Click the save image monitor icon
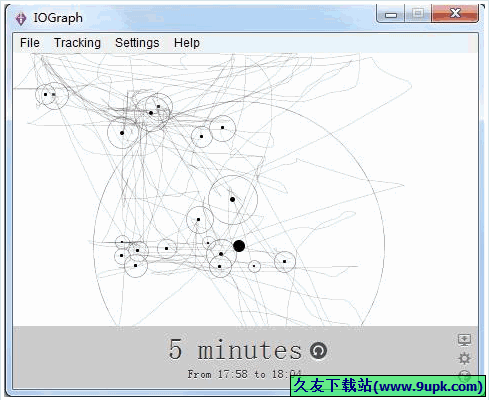The image size is (489, 400). tap(464, 340)
